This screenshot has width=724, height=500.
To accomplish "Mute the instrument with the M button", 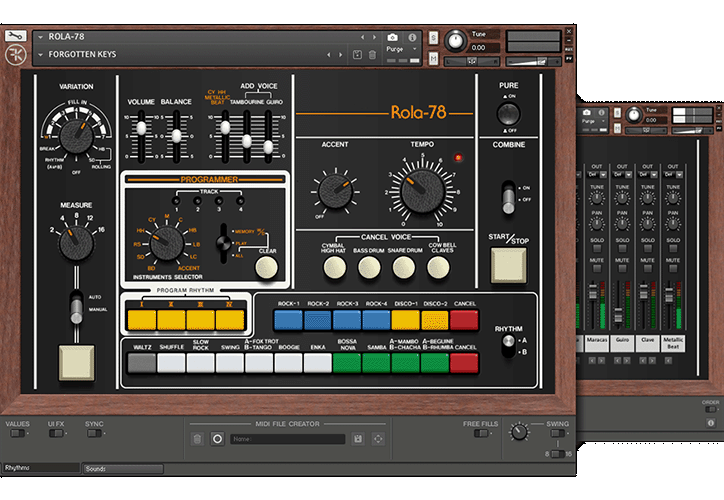I will click(433, 58).
